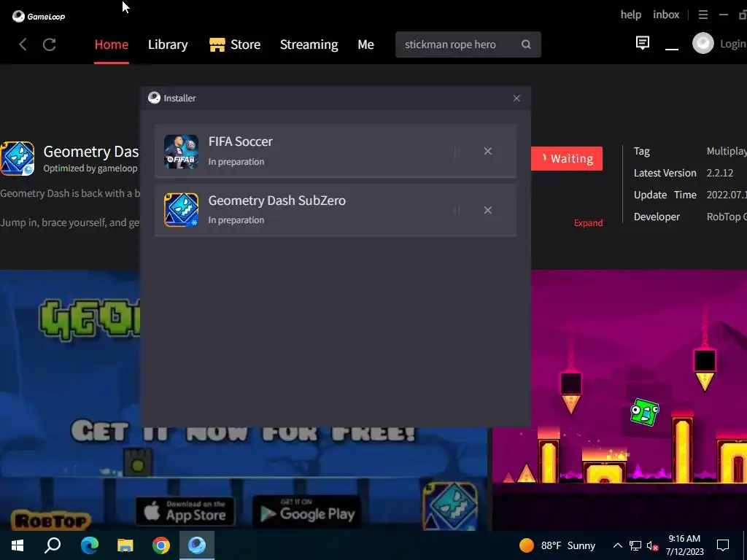Open the pink gameplay screenshot thumbnail
Screen dimensions: 747x560
coord(619,400)
